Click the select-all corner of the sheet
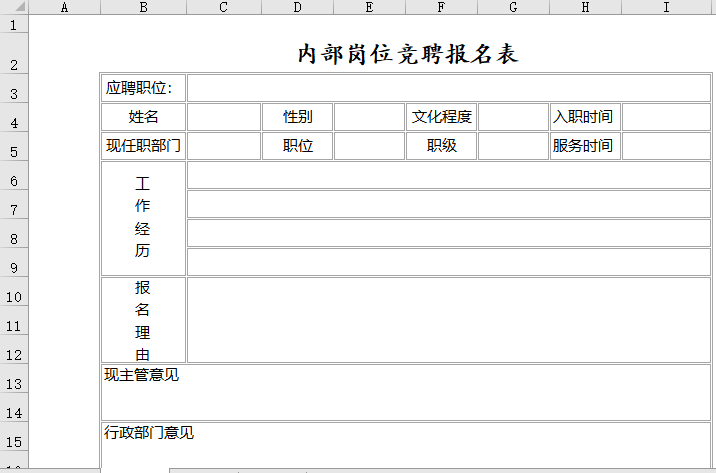 point(14,7)
